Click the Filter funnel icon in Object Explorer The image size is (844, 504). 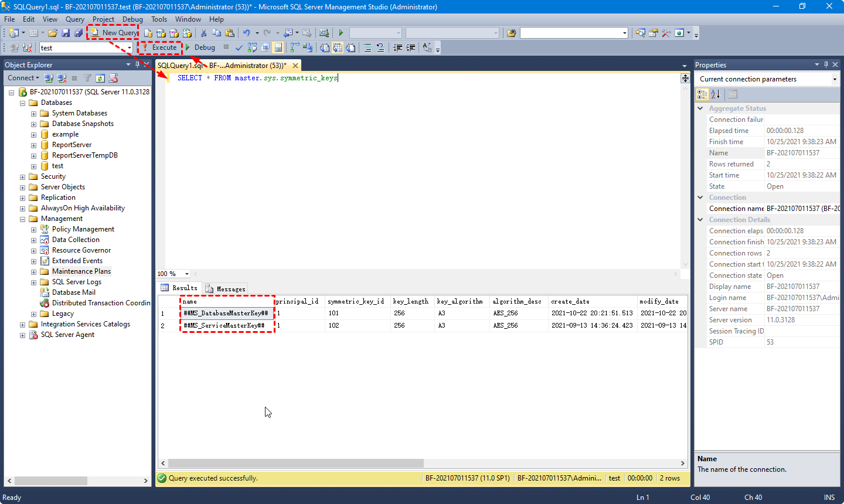87,78
